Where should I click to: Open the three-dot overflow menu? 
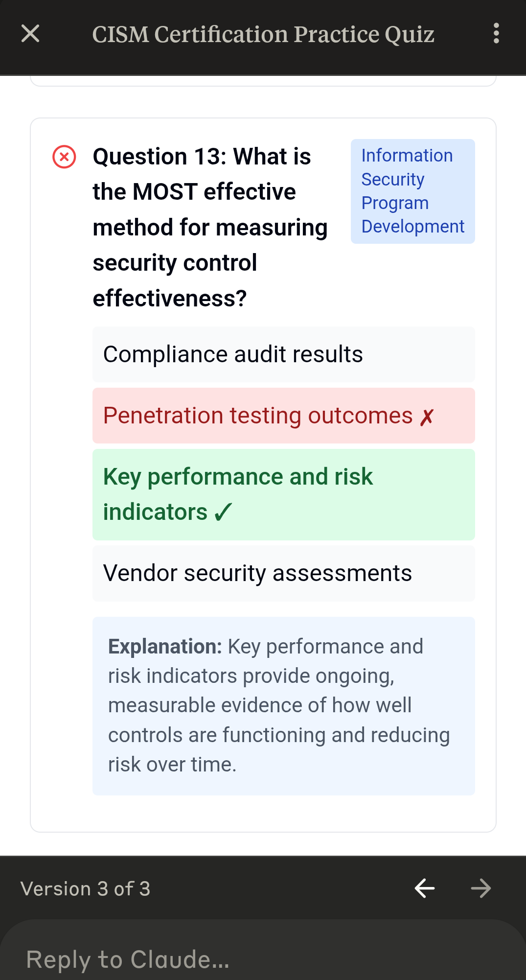(496, 34)
